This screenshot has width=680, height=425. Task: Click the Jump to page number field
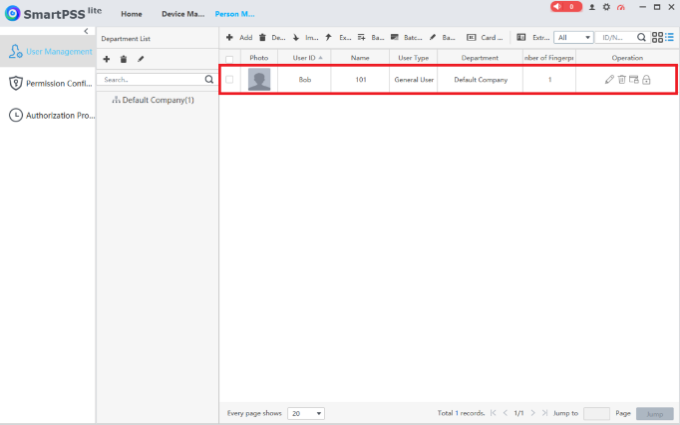pos(596,413)
